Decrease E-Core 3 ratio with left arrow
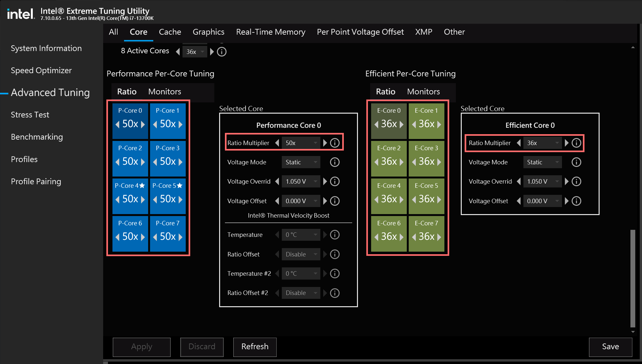 click(x=414, y=162)
